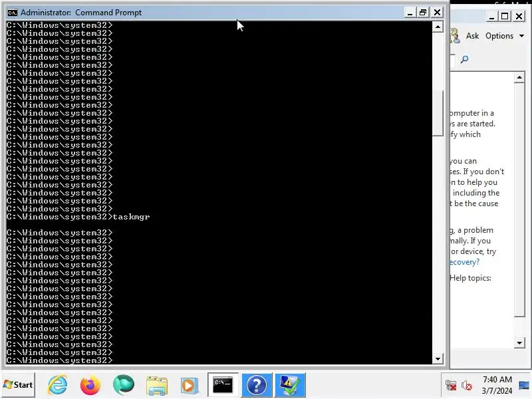
Task: Click the Ask person icon in Help window
Action: pyautogui.click(x=455, y=36)
